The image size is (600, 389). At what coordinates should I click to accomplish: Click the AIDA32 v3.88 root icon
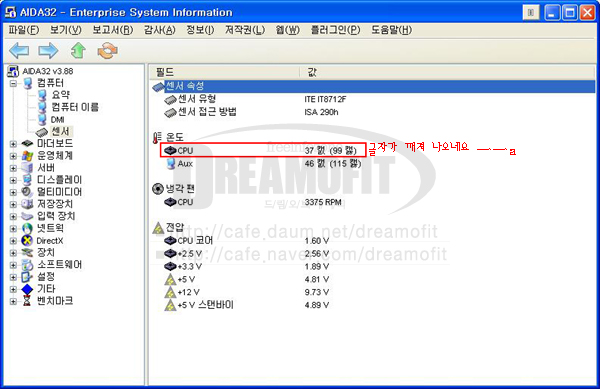[13, 71]
